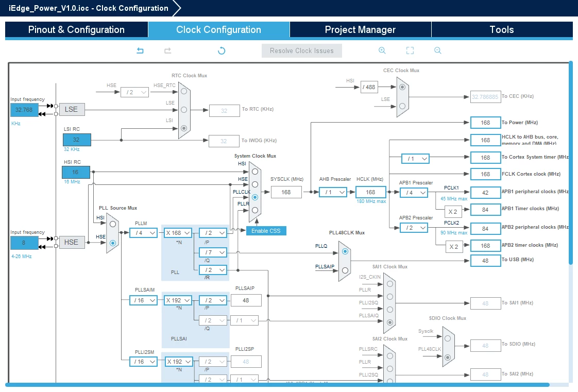Screen dimensions: 578x392
Task: Click '180 MHz max' label under HCLK
Action: [371, 201]
